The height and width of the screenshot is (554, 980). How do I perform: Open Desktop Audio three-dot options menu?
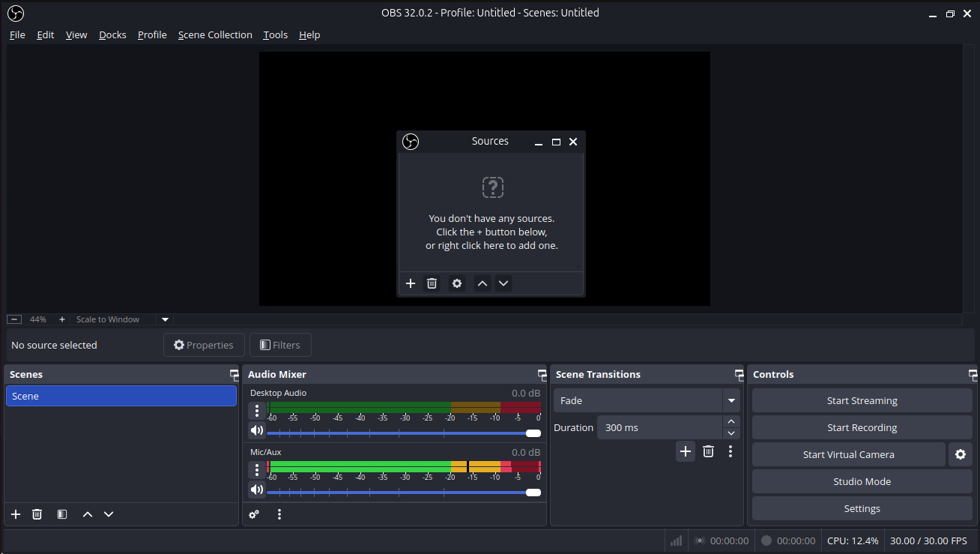257,410
